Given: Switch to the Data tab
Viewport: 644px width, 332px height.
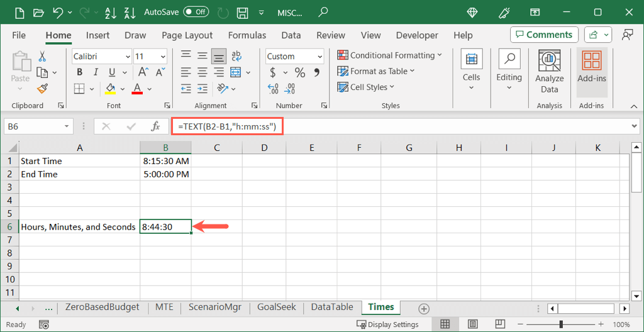Looking at the screenshot, I should [291, 35].
